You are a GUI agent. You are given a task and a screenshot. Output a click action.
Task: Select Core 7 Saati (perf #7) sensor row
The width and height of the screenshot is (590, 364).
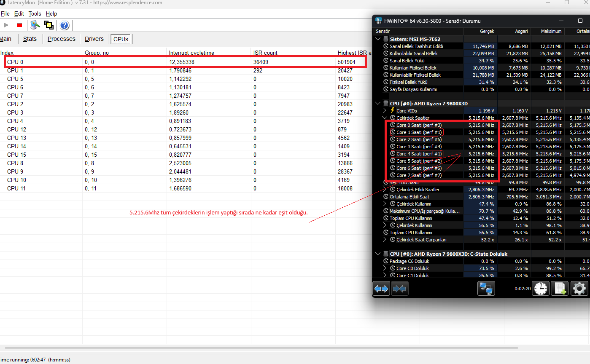tap(482, 175)
